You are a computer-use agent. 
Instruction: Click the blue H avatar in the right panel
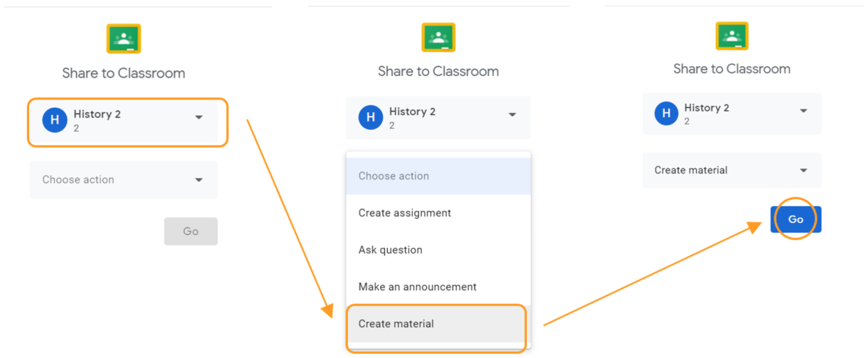tap(666, 114)
